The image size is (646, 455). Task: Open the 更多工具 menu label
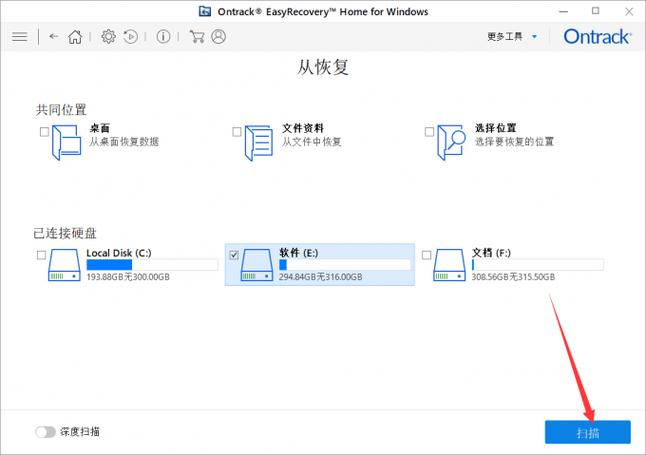click(505, 37)
